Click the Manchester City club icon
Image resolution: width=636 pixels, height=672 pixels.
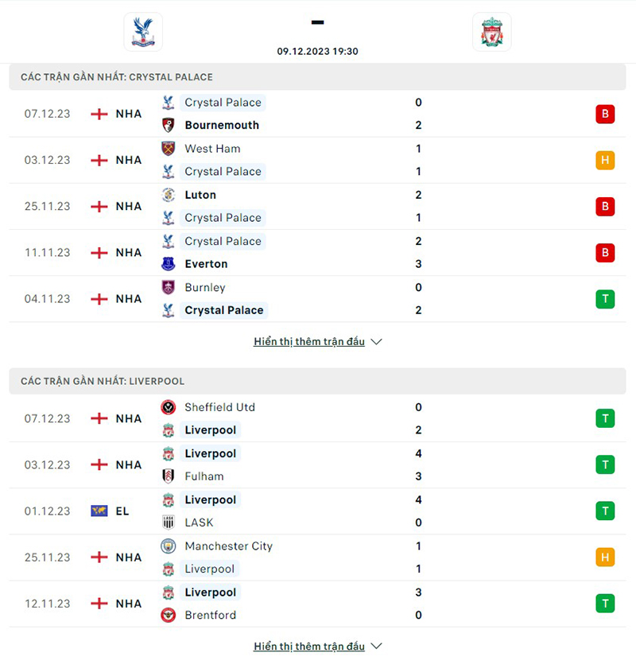168,546
